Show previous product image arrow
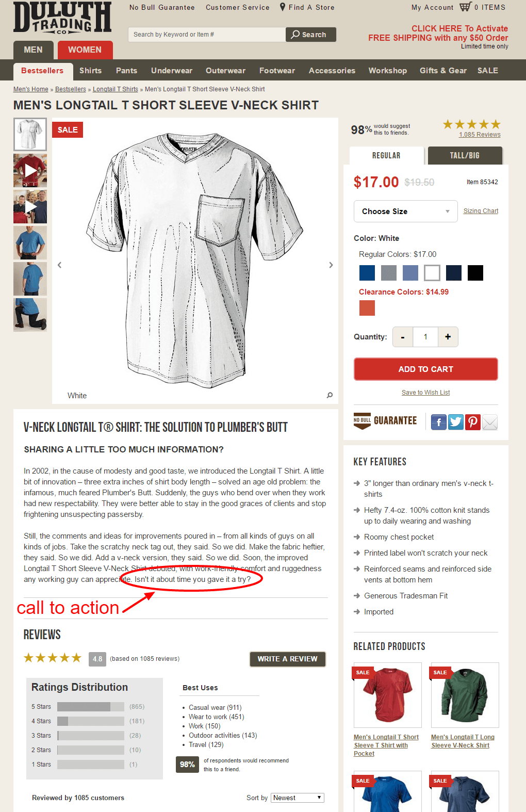The height and width of the screenshot is (812, 526). tap(59, 265)
